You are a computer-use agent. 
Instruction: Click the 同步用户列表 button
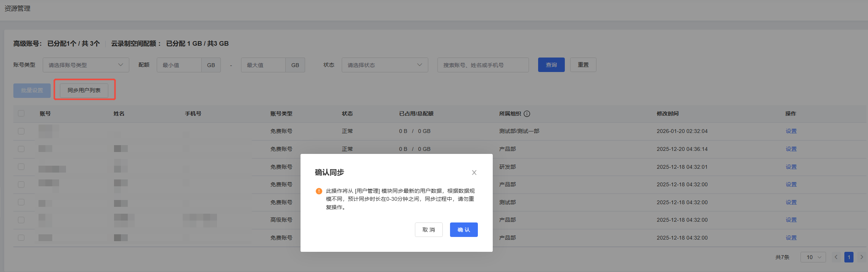(84, 90)
